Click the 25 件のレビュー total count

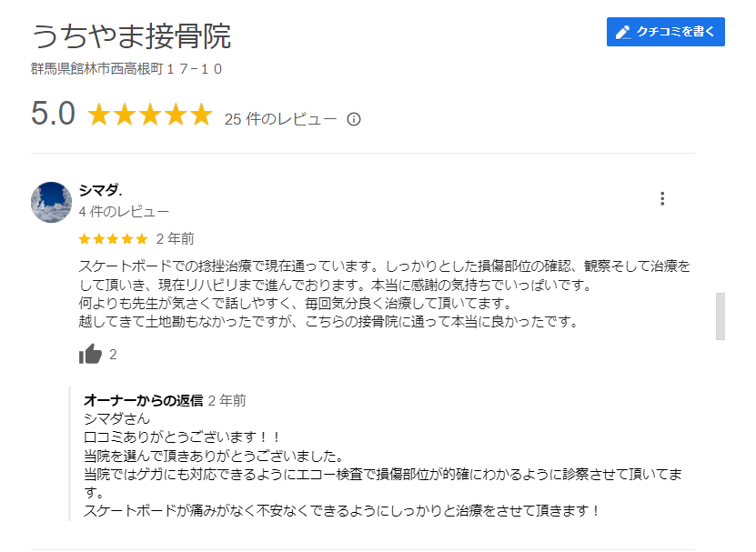[x=280, y=118]
